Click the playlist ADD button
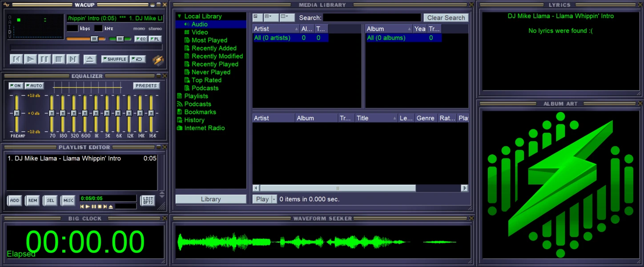 tap(15, 201)
